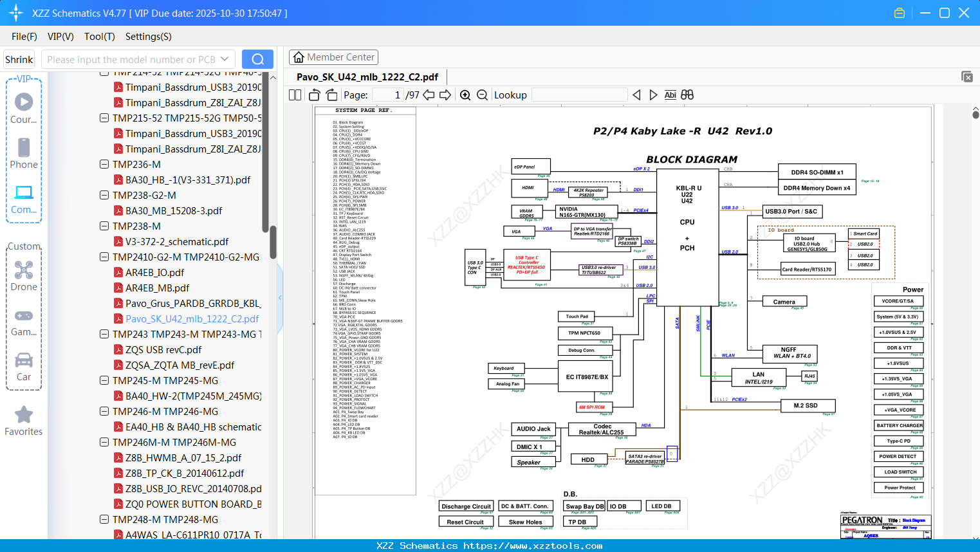
Task: Rotate the page clockwise
Action: [331, 95]
